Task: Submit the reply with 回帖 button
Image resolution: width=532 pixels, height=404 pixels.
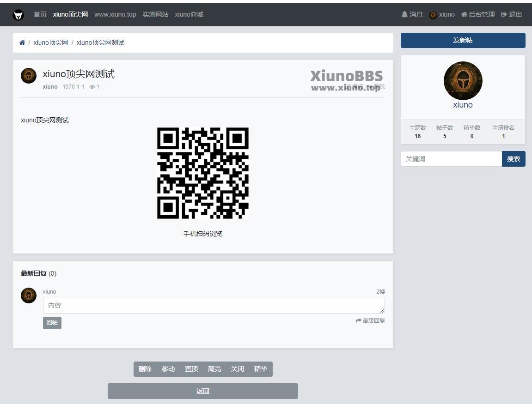Action: [52, 323]
